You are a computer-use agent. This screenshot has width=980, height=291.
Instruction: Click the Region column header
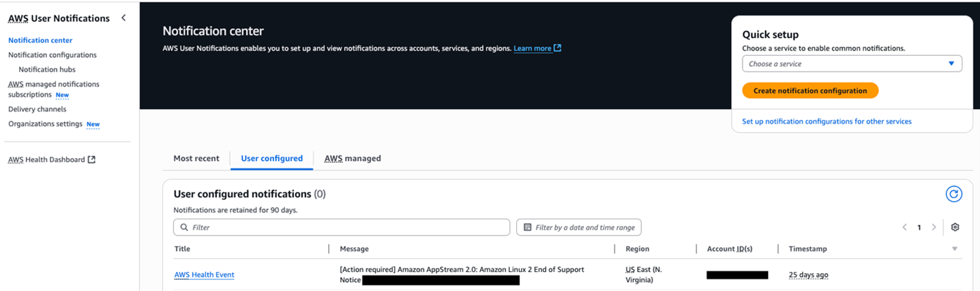[637, 249]
